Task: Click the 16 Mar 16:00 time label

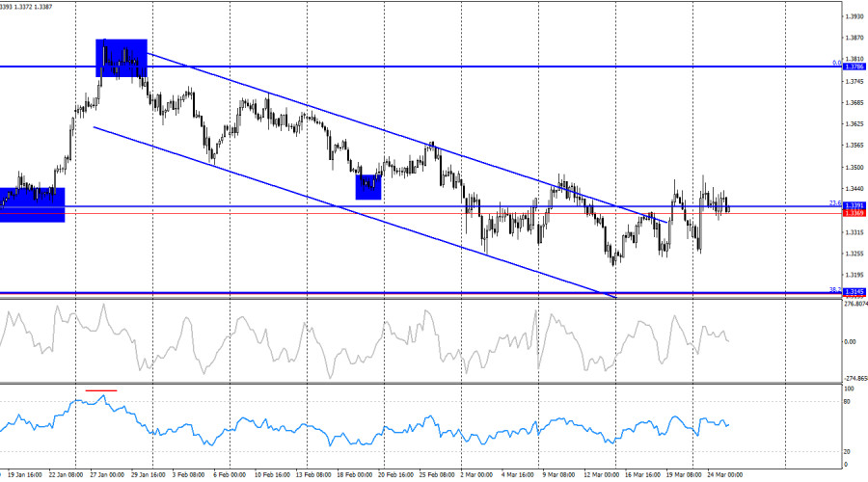Action: pyautogui.click(x=642, y=475)
